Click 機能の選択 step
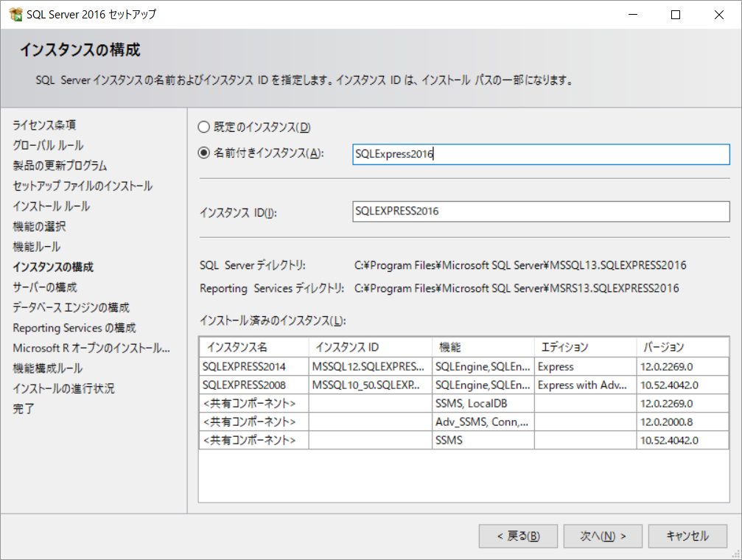Screen dimensions: 742x560 (39, 227)
